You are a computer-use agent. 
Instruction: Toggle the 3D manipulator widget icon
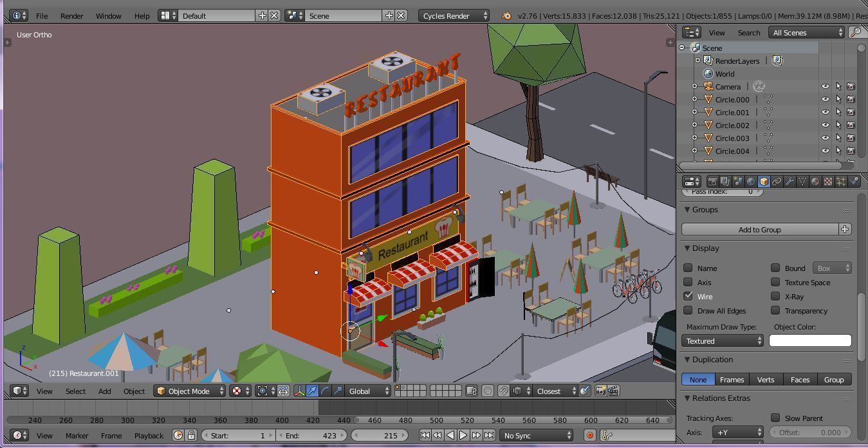point(299,391)
